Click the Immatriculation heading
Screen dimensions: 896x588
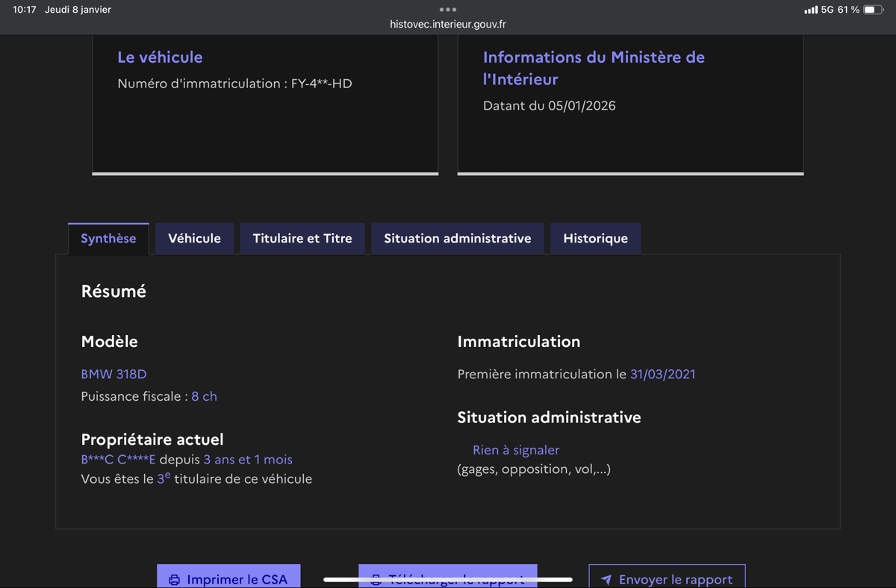tap(519, 342)
